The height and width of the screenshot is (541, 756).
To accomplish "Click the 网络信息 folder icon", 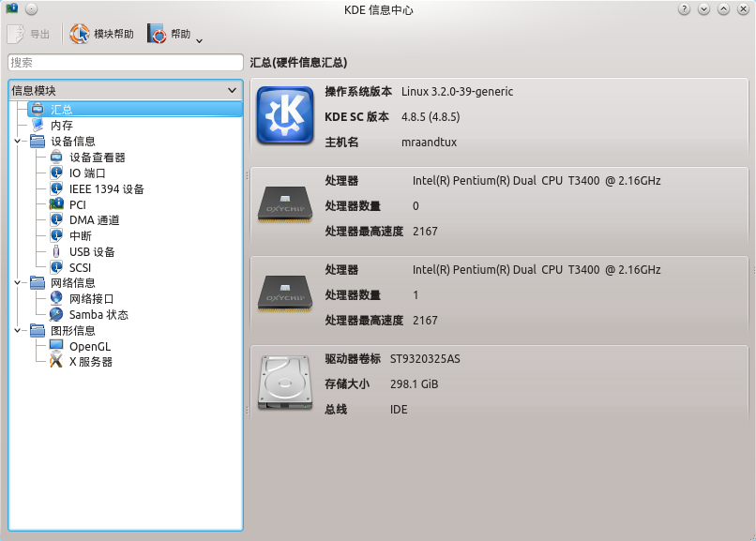I will tap(38, 283).
